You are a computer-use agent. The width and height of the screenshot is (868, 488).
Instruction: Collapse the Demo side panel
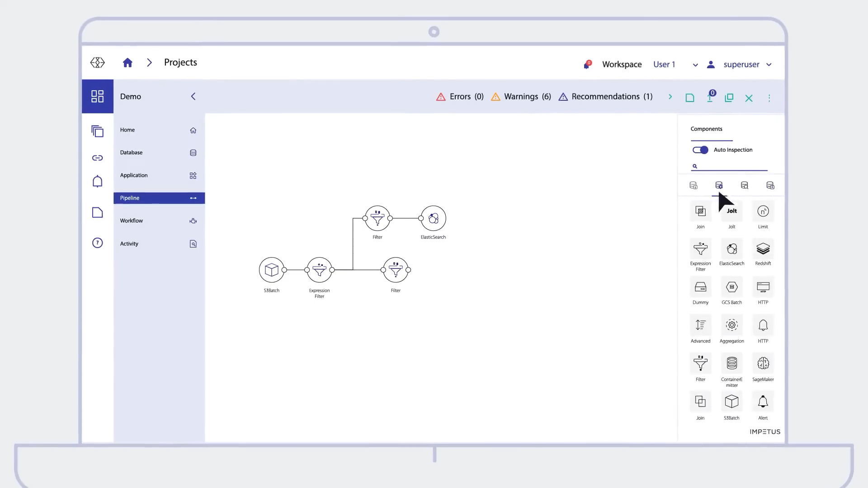193,96
